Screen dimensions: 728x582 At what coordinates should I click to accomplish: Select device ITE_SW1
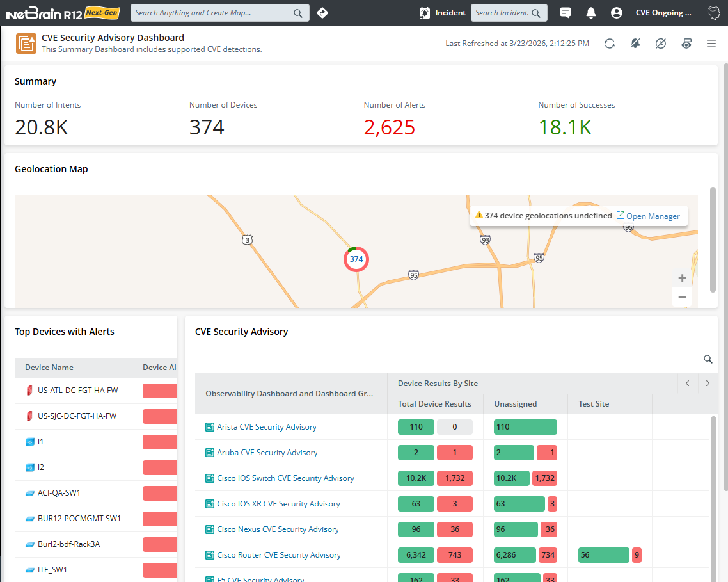pyautogui.click(x=52, y=569)
